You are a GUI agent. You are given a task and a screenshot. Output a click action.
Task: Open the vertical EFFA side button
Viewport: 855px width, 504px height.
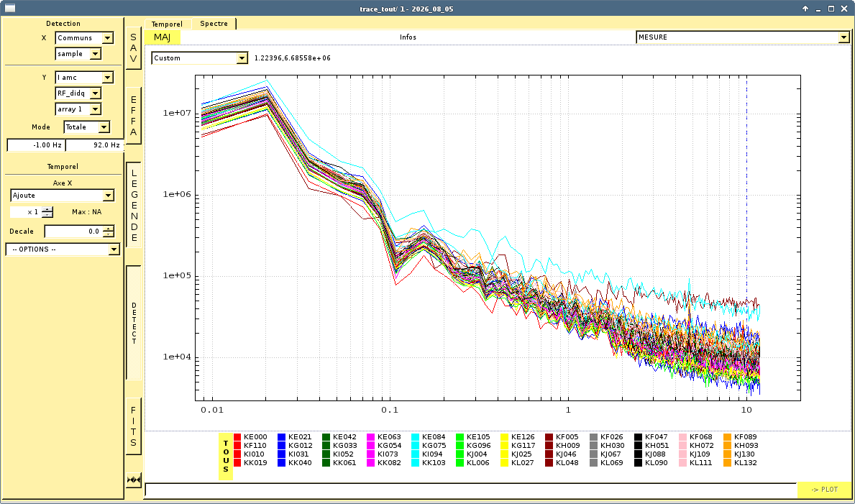134,116
